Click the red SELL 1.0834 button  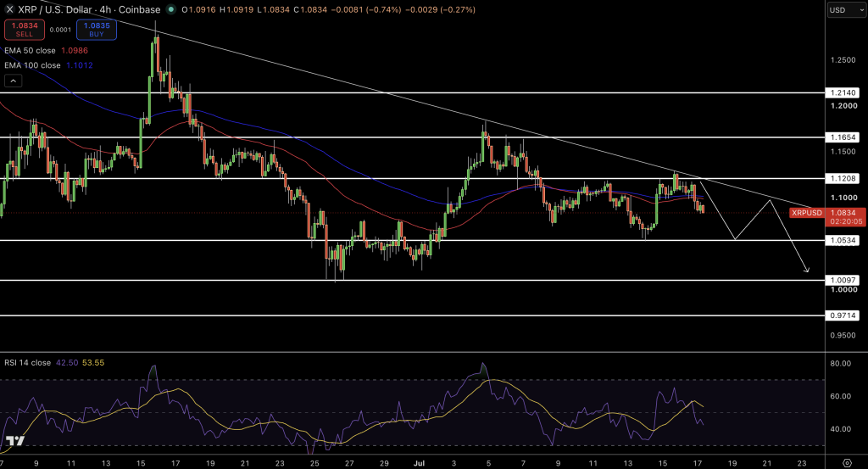[25, 30]
